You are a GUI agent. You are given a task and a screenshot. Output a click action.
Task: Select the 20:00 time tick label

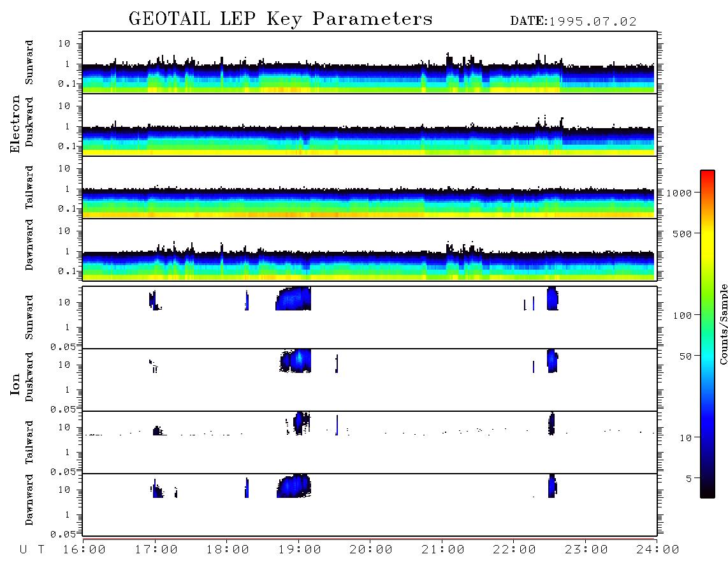371,550
